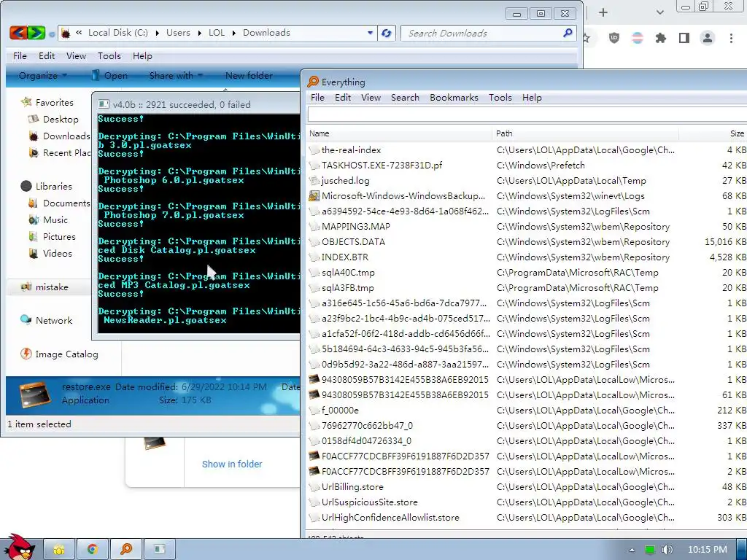Screen dimensions: 747x560
Task: Open the Everything Tools menu
Action: point(500,98)
